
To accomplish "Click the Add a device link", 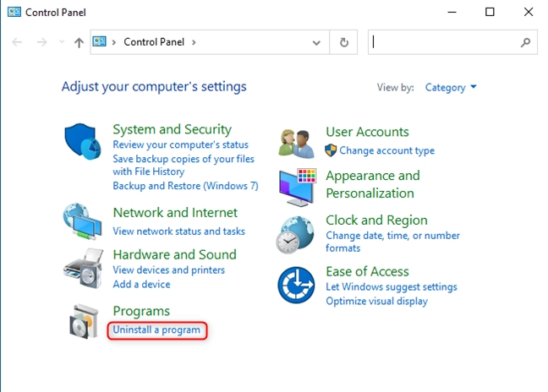I will tap(141, 284).
